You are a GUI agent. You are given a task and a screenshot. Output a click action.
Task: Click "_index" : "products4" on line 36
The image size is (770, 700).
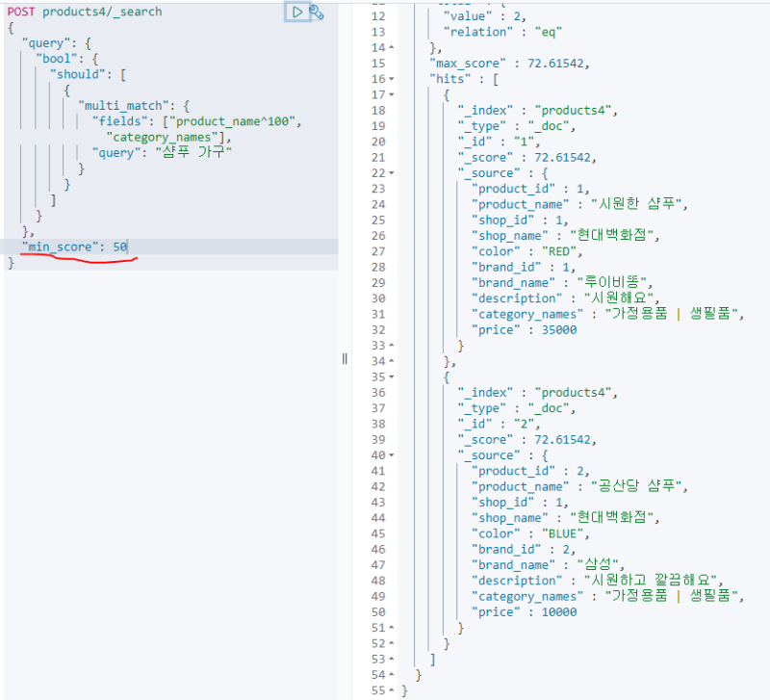(537, 393)
